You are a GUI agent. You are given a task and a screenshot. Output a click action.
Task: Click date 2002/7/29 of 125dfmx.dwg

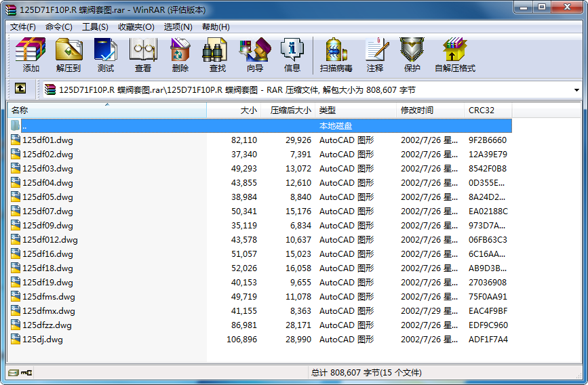point(429,310)
